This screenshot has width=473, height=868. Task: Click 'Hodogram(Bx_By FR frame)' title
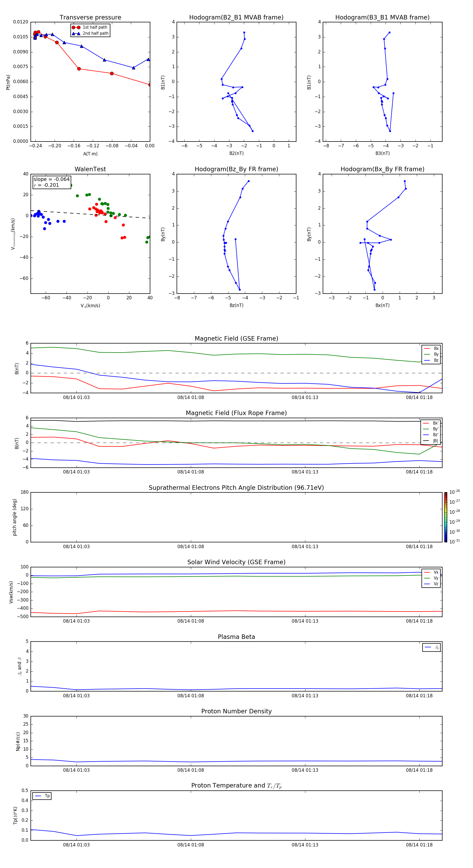point(382,169)
